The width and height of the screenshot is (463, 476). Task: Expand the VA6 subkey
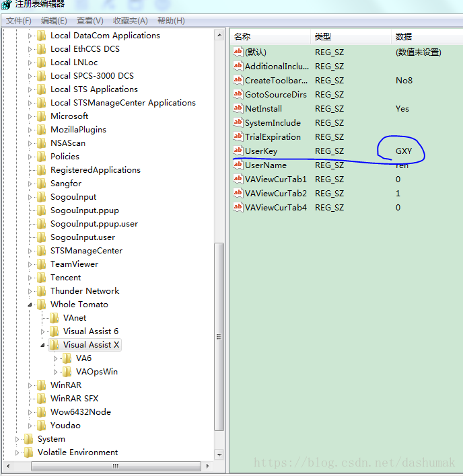[x=55, y=358]
